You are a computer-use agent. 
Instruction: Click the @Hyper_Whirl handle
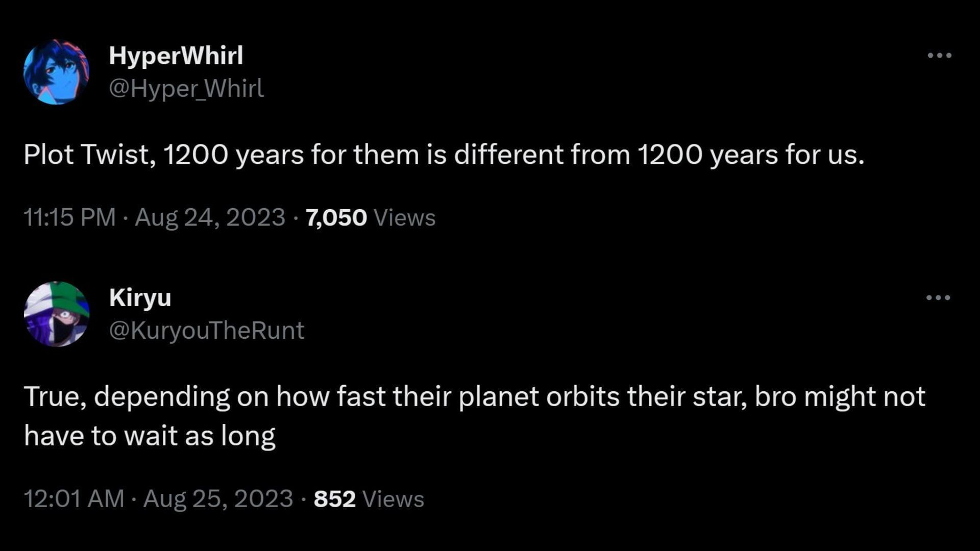[186, 89]
